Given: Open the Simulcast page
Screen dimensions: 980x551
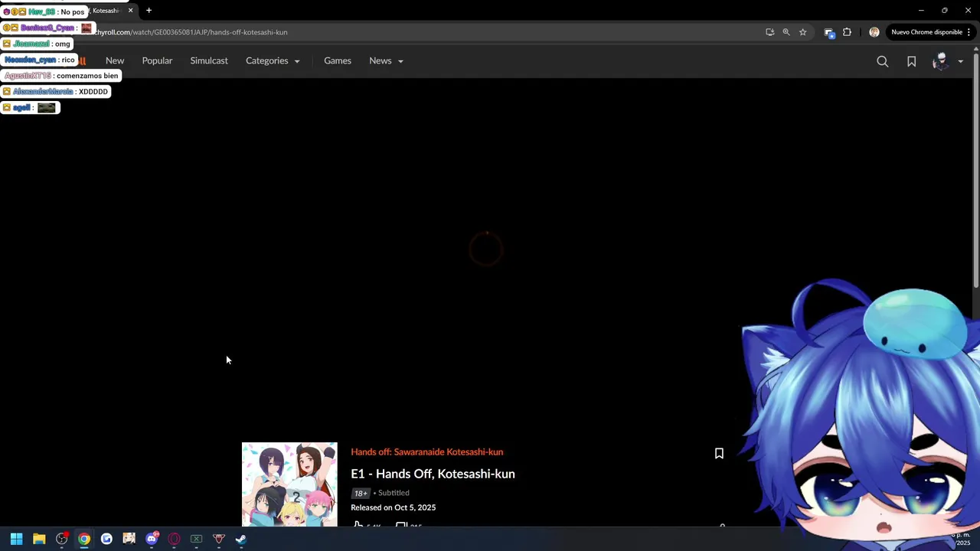Looking at the screenshot, I should click(209, 60).
